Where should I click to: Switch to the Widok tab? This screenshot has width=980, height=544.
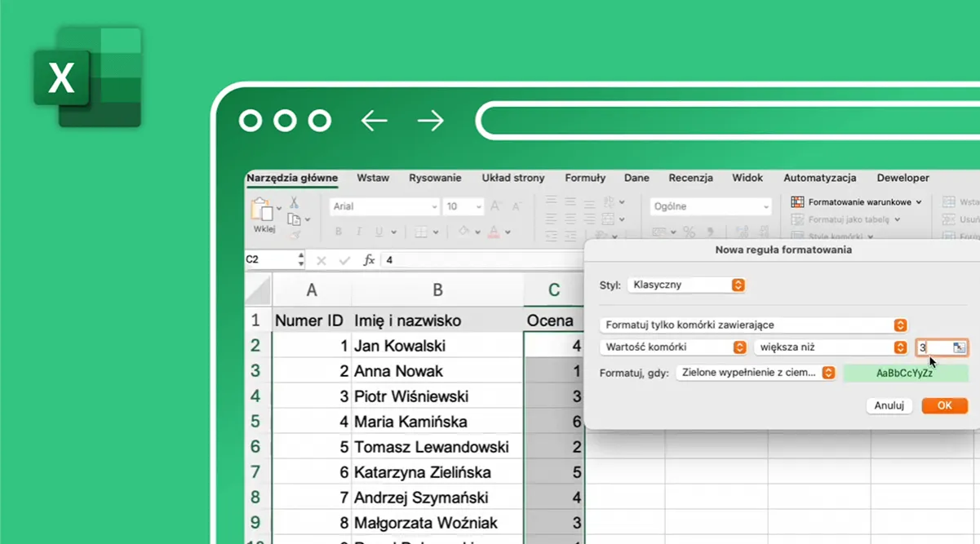pos(747,178)
